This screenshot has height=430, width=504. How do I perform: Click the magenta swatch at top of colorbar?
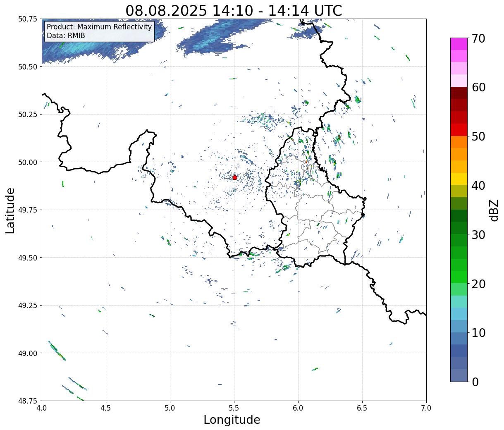(459, 44)
